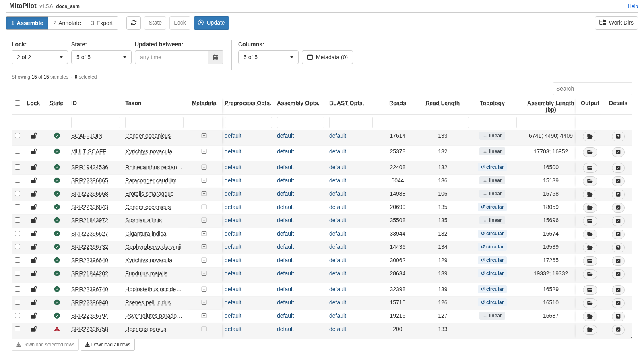644x360 pixels.
Task: Click the any time date range field
Action: (171, 57)
